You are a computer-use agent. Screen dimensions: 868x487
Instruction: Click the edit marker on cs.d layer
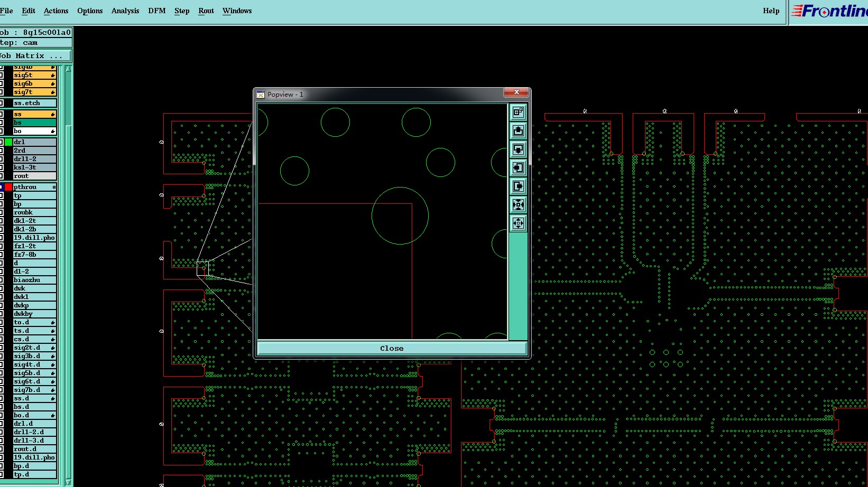tap(53, 340)
